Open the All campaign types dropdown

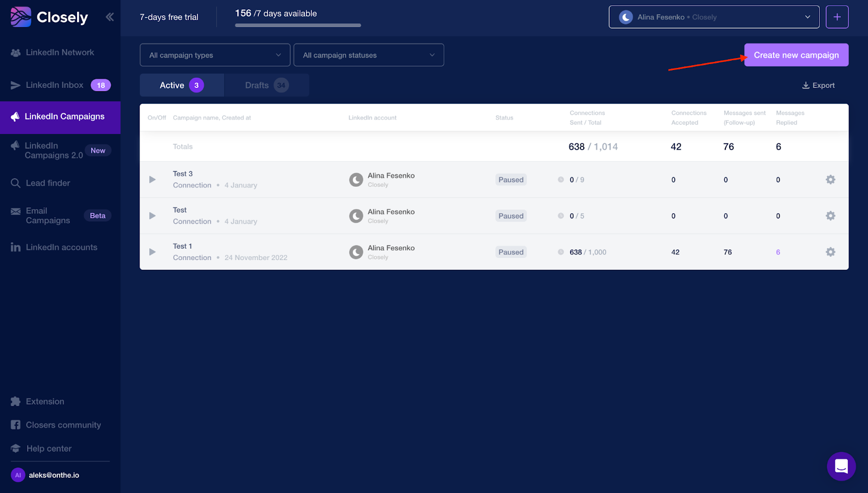[x=215, y=55]
